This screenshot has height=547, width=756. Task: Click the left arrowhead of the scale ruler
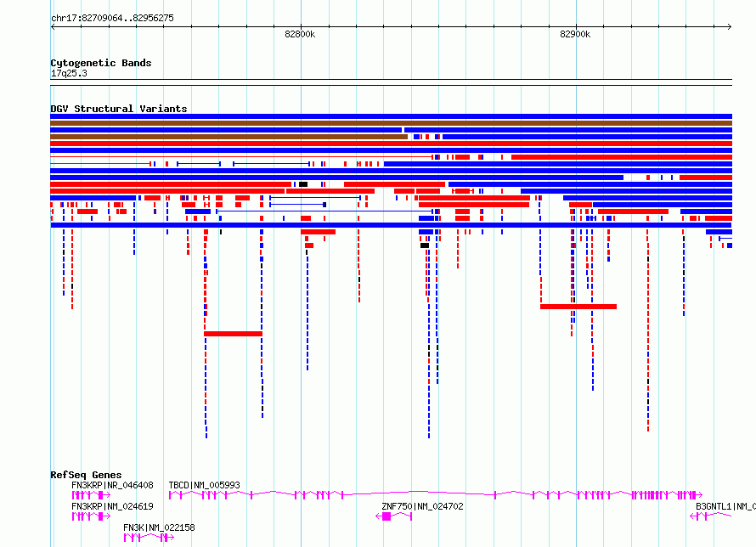[x=53, y=27]
